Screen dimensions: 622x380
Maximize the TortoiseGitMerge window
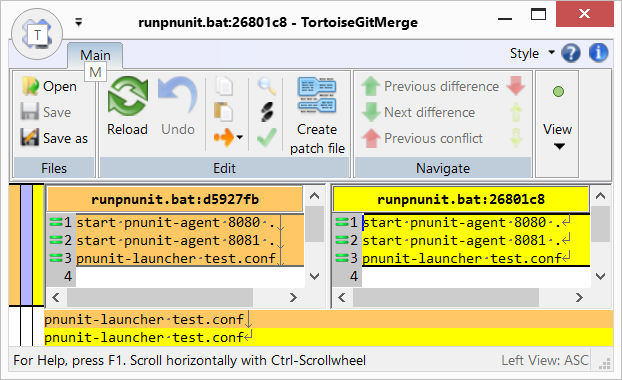click(538, 15)
